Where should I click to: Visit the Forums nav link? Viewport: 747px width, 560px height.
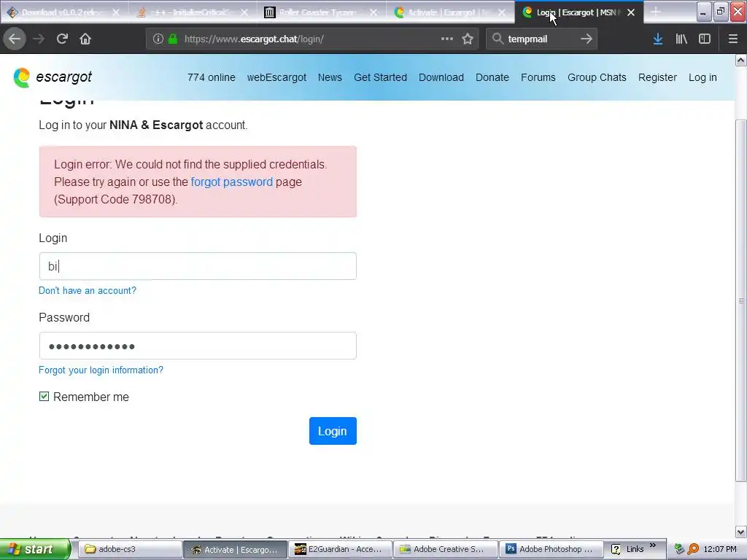(538, 77)
